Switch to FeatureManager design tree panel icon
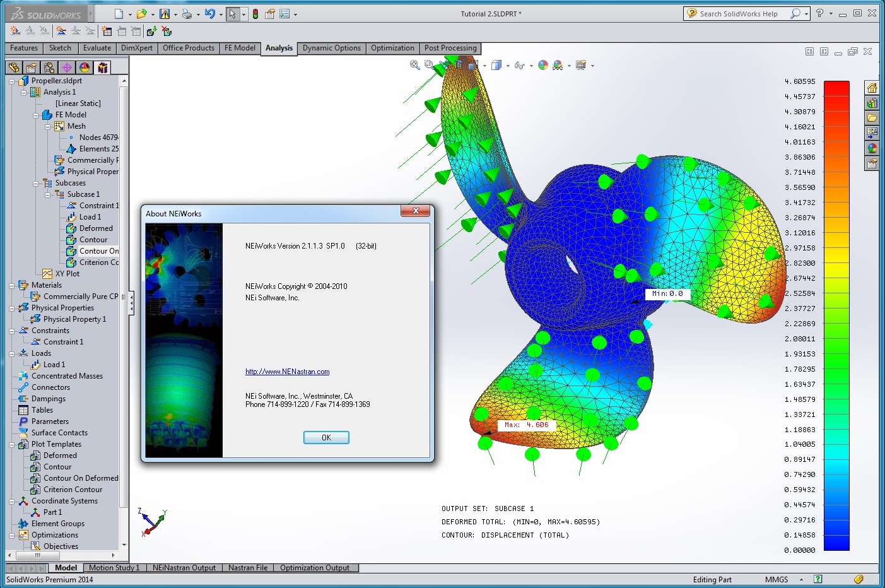This screenshot has width=885, height=588. point(14,68)
